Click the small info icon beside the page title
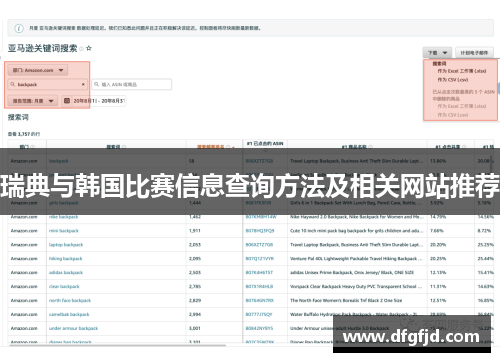Screen dimensions: 500x362 (x=81, y=49)
